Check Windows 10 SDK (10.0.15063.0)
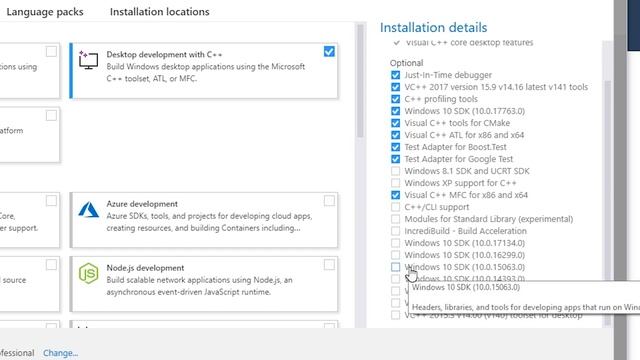640x360 pixels. tap(395, 267)
